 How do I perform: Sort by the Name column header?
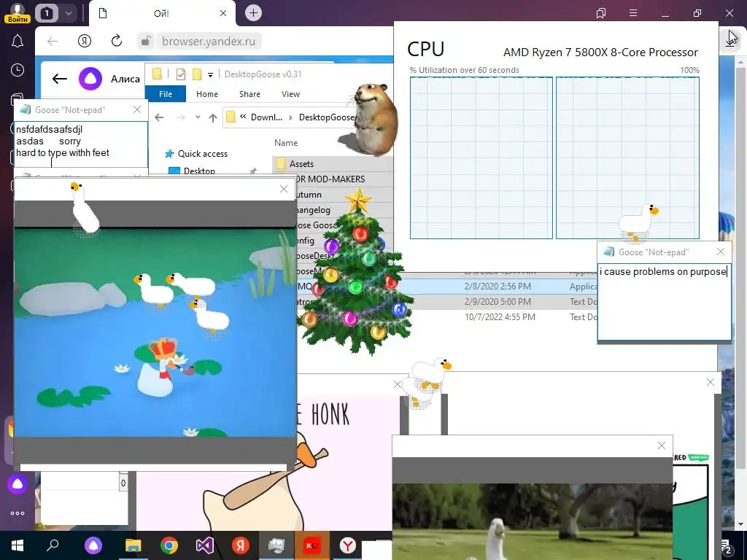tap(286, 143)
